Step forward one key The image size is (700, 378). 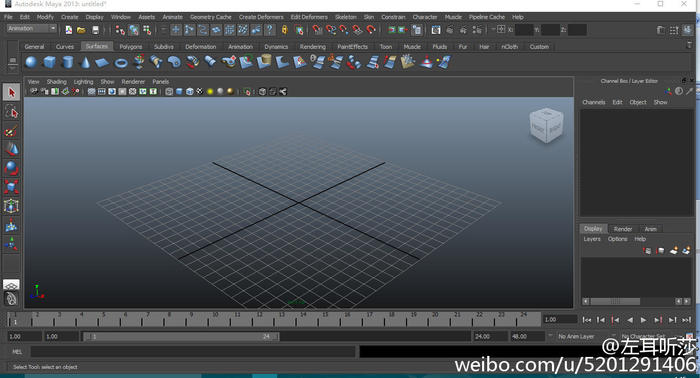(x=658, y=320)
